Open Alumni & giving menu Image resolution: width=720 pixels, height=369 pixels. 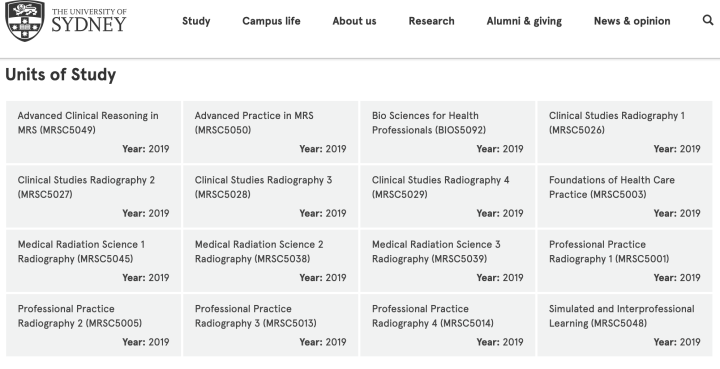coord(524,21)
